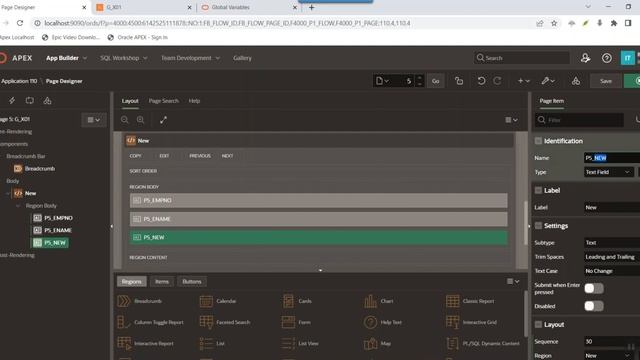Open the Application 110 breadcrumb link

coord(19,81)
